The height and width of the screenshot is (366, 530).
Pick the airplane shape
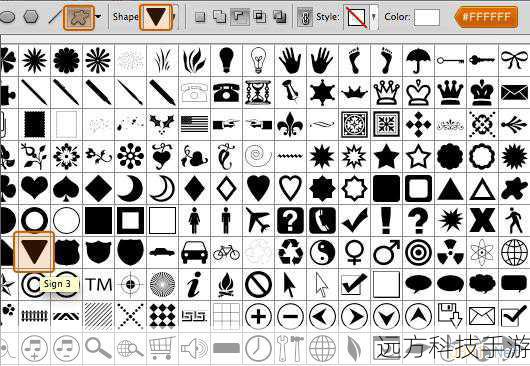pyautogui.click(x=258, y=220)
